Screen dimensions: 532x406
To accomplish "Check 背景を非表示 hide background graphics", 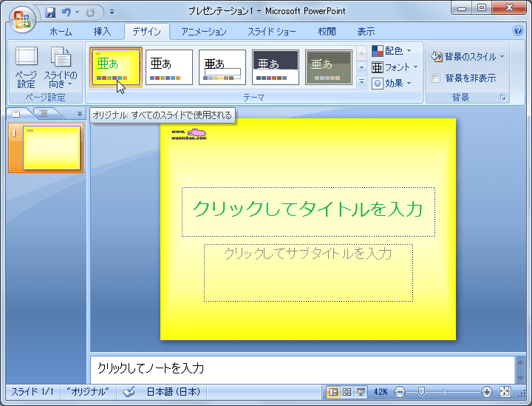I will pyautogui.click(x=436, y=78).
